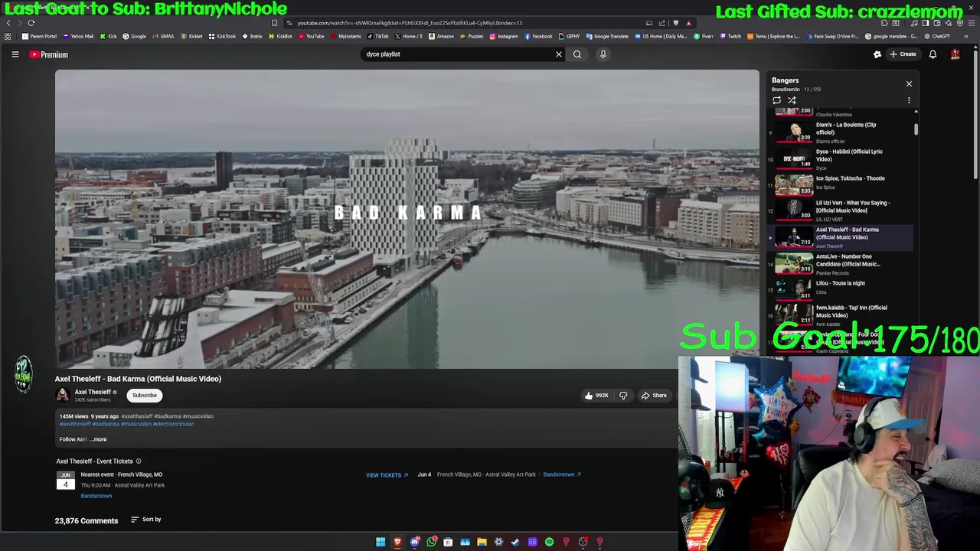
Task: Open Windows Start menu
Action: [x=381, y=542]
